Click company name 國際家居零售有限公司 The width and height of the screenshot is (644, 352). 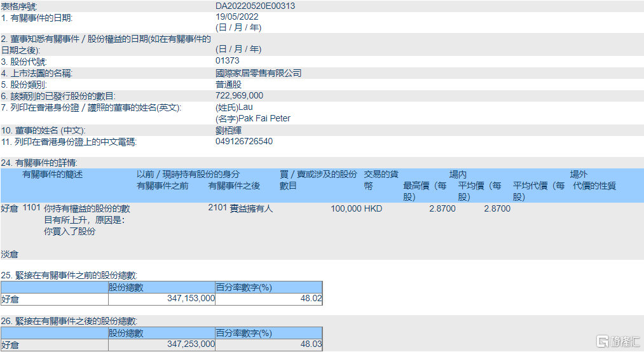pyautogui.click(x=259, y=73)
